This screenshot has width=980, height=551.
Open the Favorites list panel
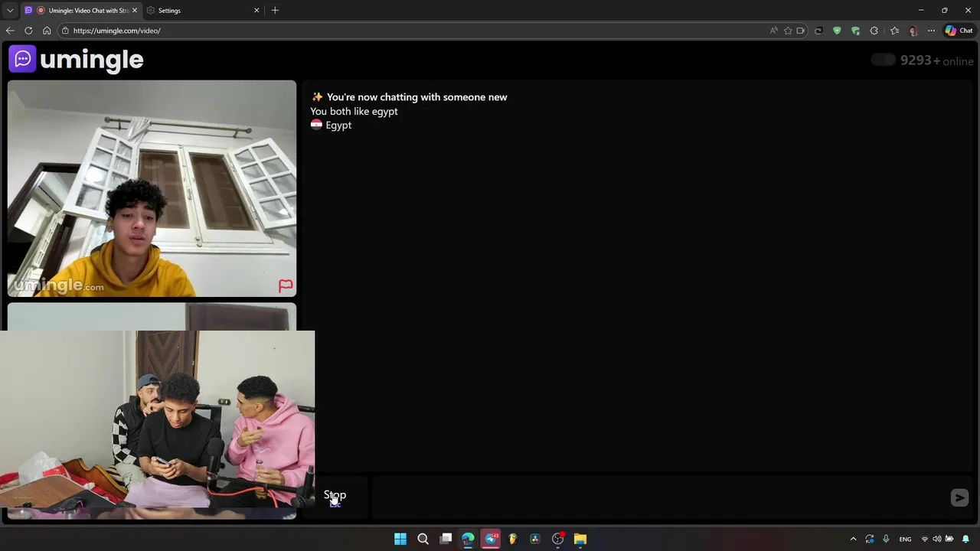point(894,31)
